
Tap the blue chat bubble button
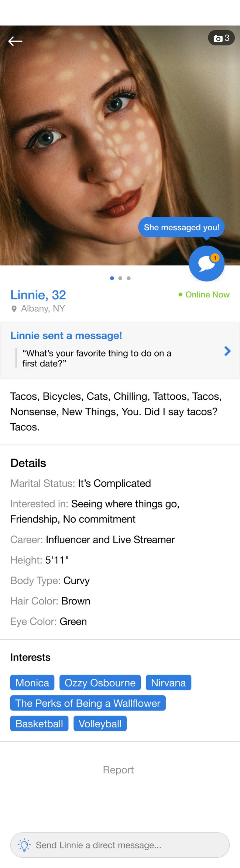point(206,263)
